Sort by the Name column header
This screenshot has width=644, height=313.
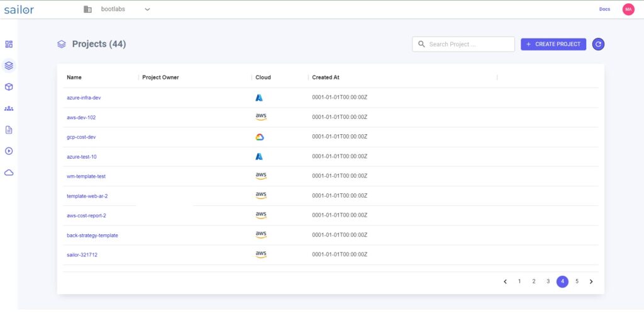point(74,77)
